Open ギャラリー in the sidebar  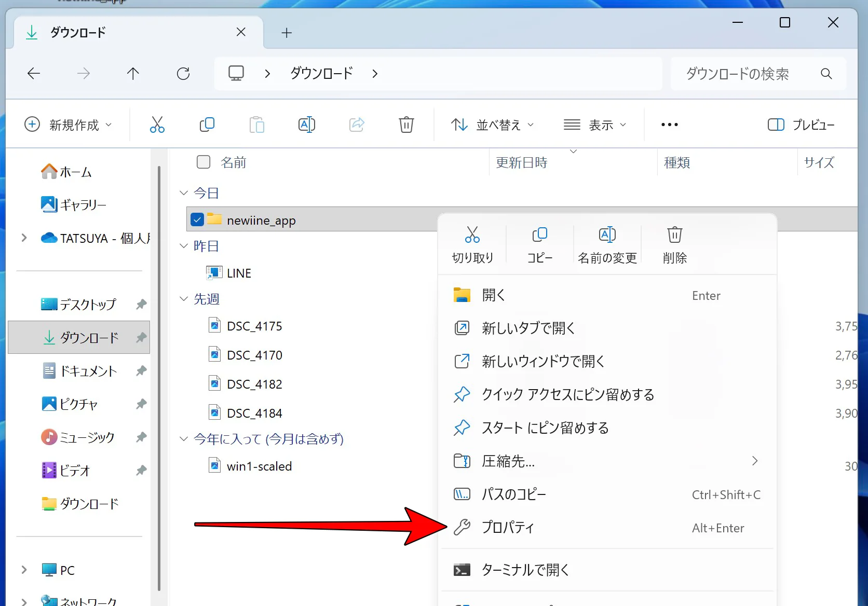point(74,204)
